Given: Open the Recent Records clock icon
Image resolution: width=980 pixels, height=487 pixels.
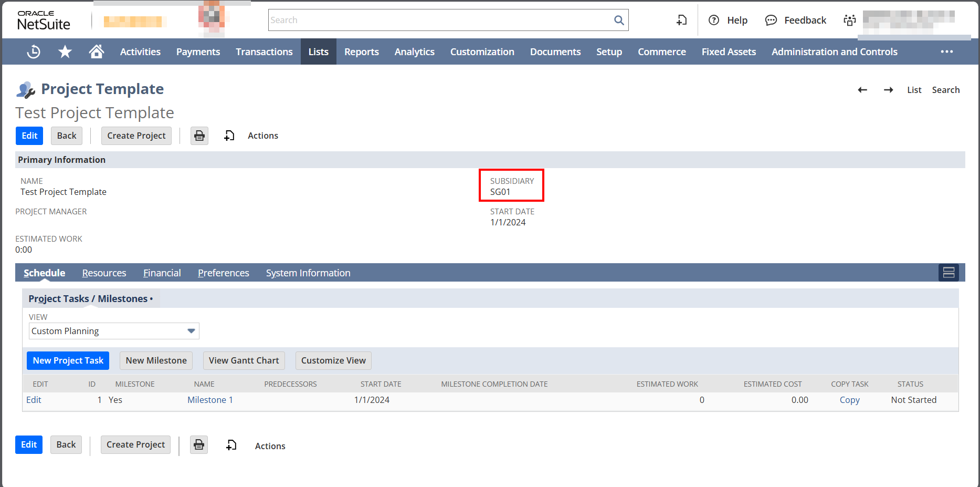Looking at the screenshot, I should [x=34, y=51].
